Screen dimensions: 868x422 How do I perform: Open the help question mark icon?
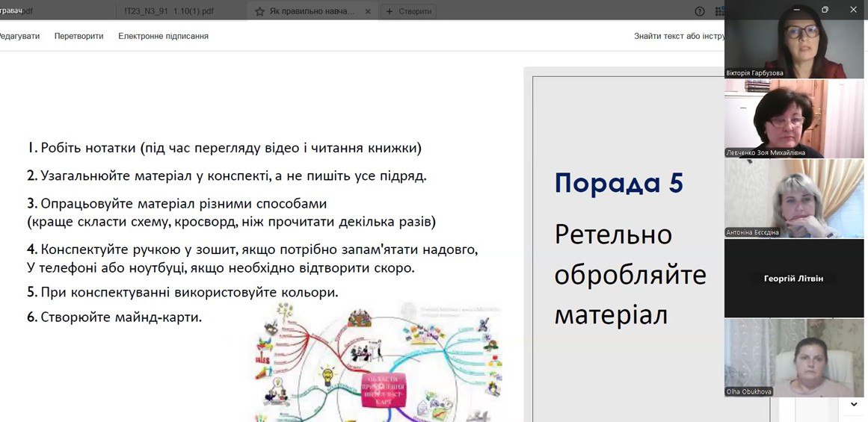(700, 11)
